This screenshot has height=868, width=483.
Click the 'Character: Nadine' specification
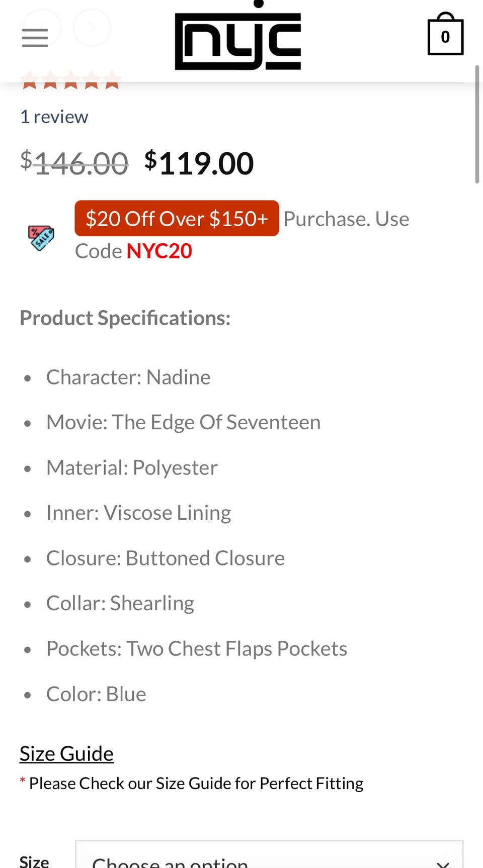(128, 377)
